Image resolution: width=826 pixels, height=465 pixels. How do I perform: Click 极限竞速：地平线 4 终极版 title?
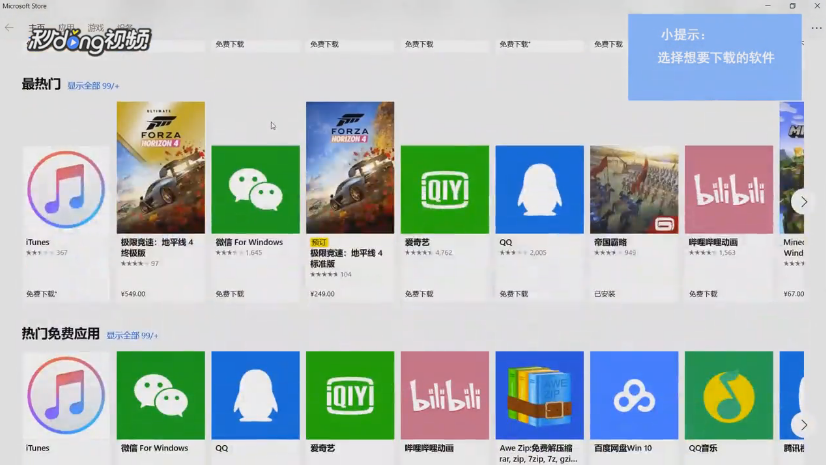[157, 248]
